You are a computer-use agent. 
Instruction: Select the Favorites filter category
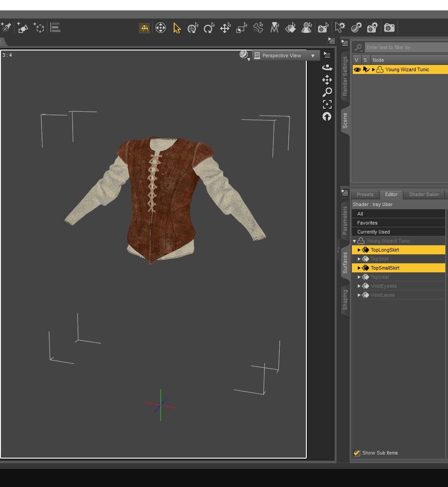(399, 223)
